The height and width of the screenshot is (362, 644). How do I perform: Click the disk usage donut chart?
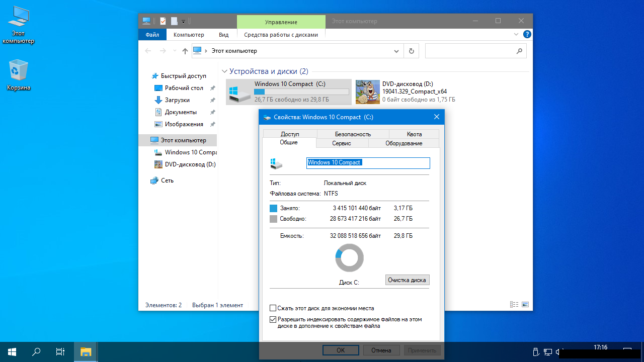(x=349, y=258)
